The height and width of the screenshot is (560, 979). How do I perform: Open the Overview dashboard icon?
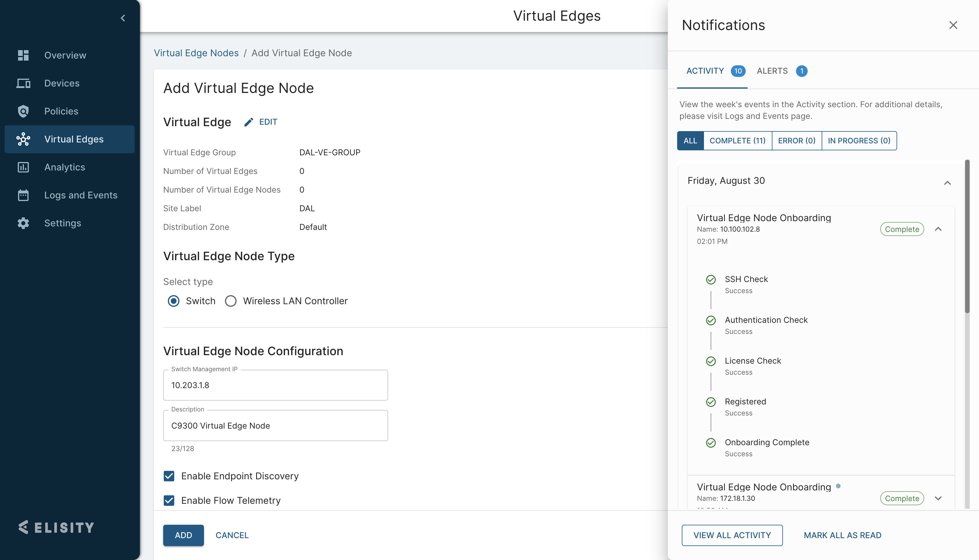[x=23, y=55]
